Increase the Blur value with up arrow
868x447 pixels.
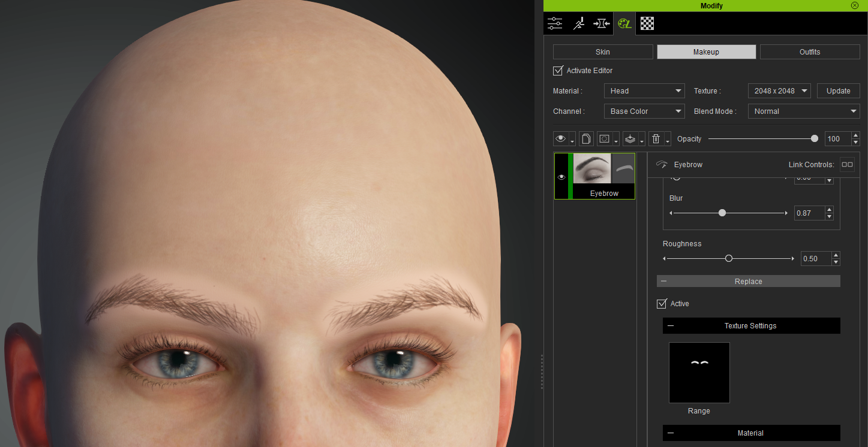coord(829,209)
